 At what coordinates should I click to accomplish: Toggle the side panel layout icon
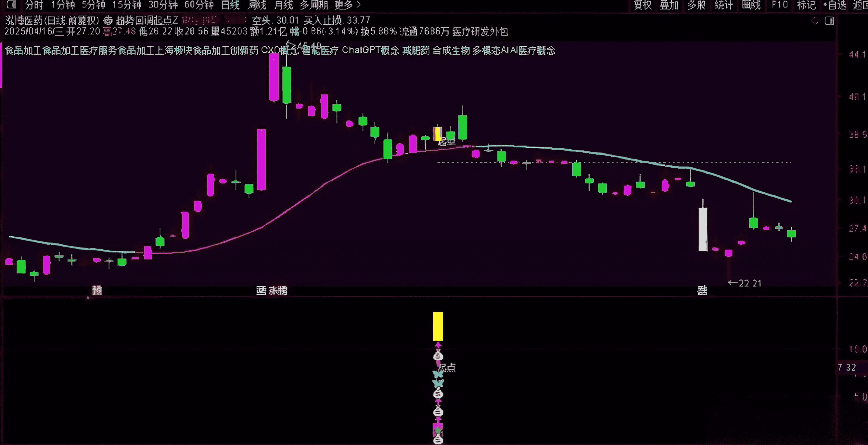829,21
